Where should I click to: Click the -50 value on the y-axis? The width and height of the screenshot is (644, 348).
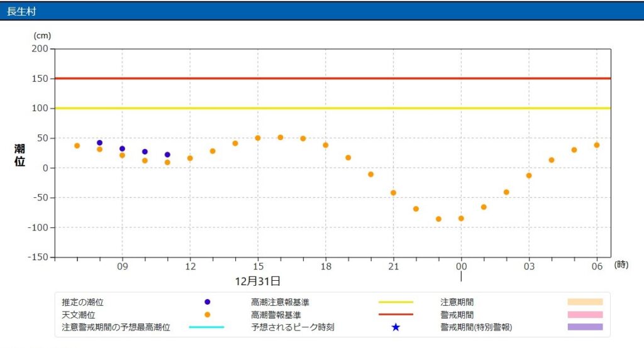pyautogui.click(x=40, y=197)
